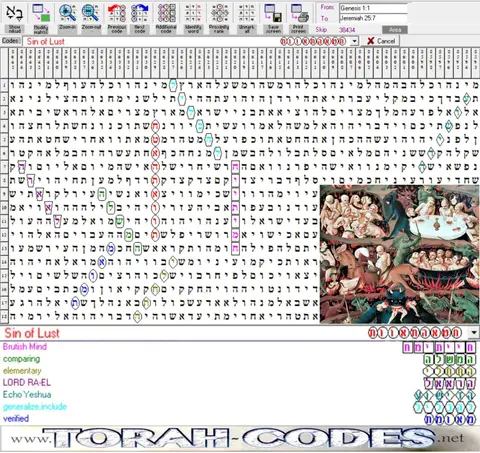
Task: Click the Hebrew letters of the LORD RA-EL row
Action: 449,383
